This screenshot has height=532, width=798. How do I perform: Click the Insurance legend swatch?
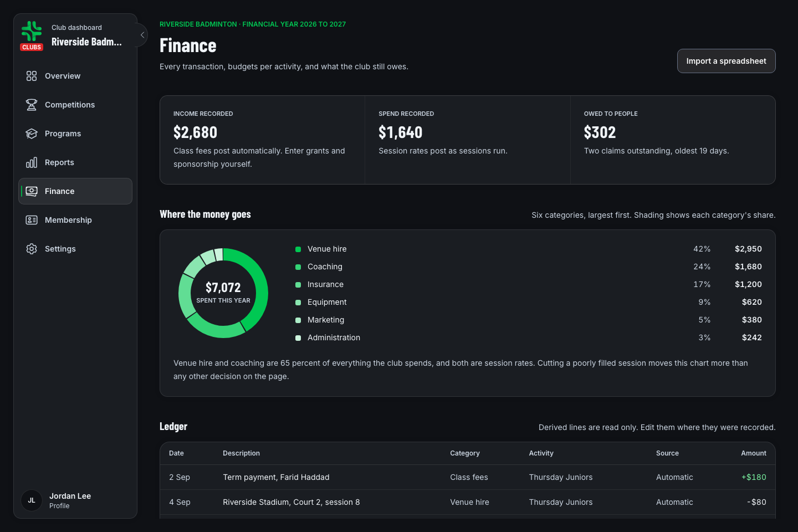click(298, 285)
